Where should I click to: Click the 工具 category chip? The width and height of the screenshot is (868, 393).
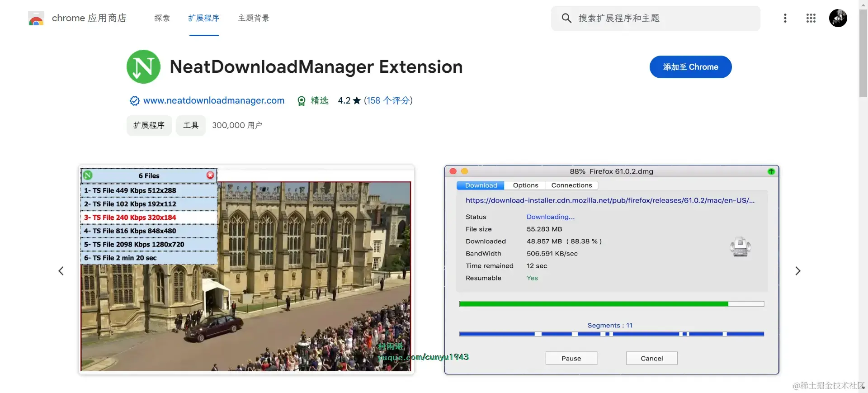(x=191, y=125)
